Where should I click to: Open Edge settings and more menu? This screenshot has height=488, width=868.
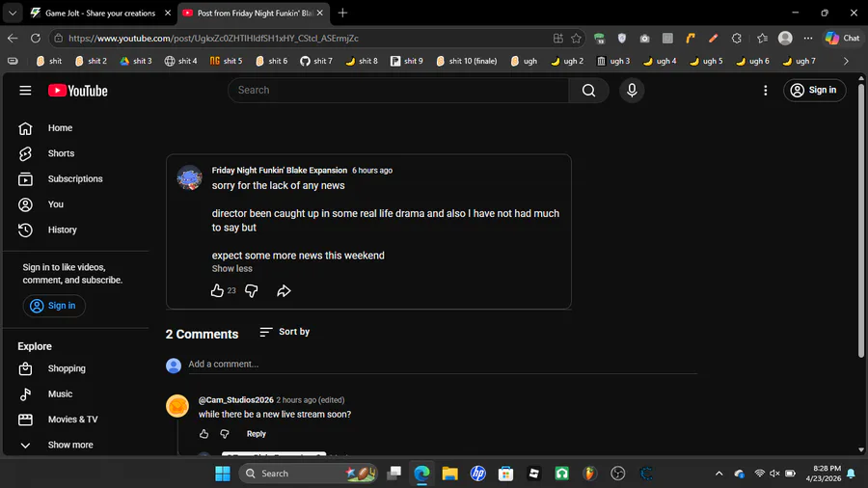coord(808,39)
